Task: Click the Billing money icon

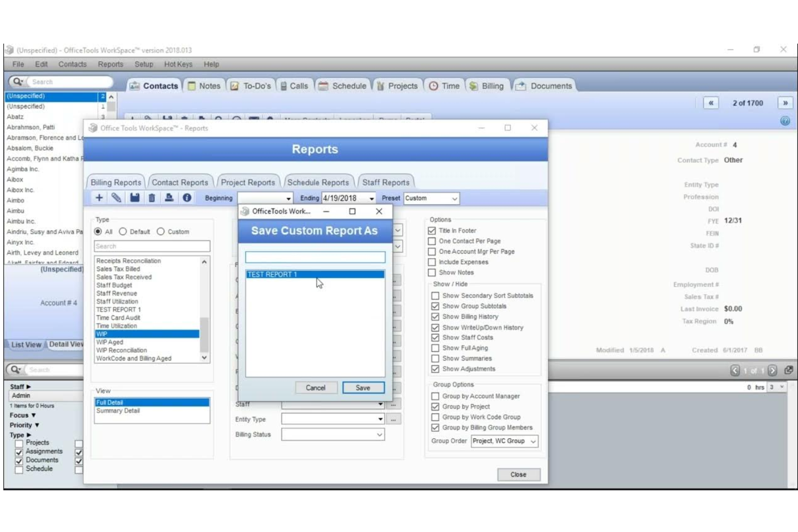Action: [x=473, y=86]
